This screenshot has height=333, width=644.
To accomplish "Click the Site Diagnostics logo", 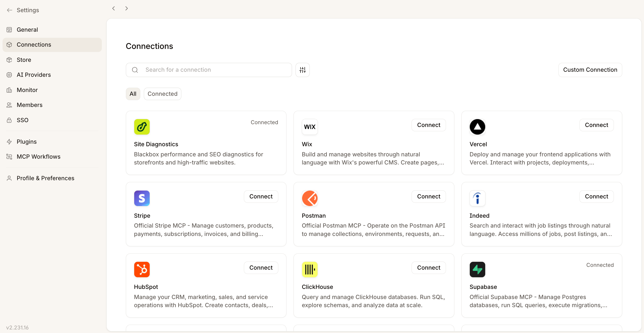I will (x=142, y=127).
